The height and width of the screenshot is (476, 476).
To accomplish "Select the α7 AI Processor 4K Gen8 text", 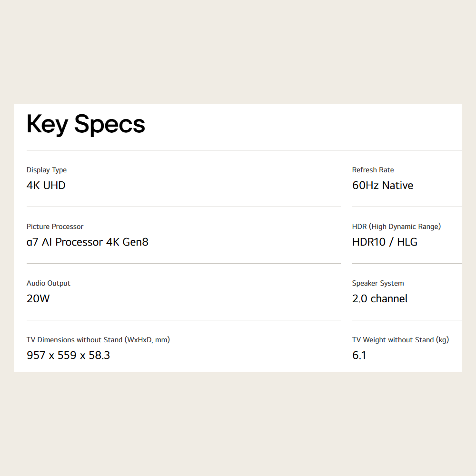I will (88, 242).
